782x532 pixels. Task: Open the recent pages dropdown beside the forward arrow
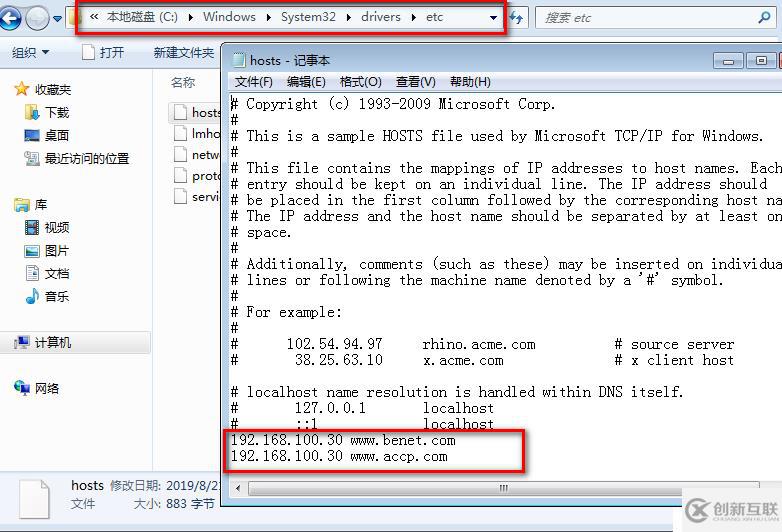[57, 19]
